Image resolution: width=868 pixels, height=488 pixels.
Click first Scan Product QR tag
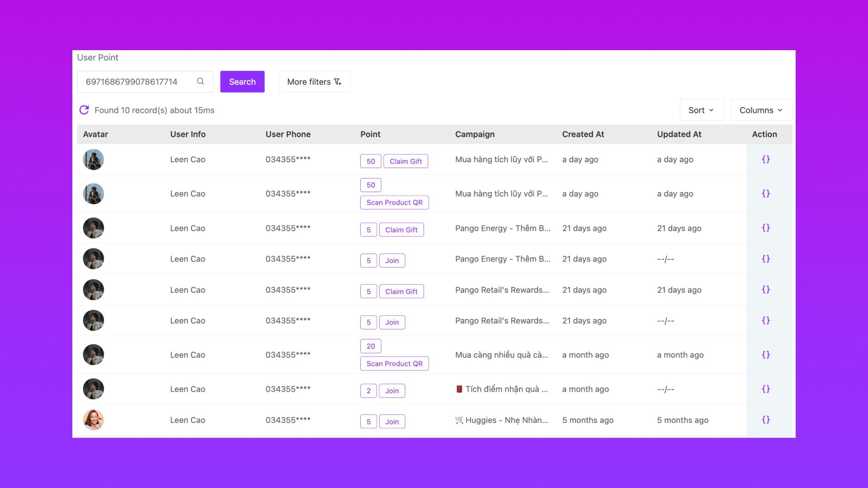[x=394, y=202]
